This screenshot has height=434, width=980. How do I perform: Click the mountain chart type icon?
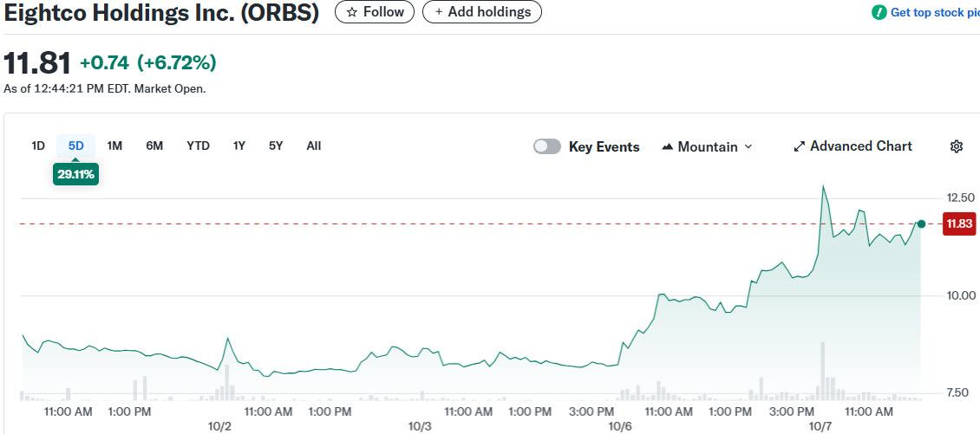click(667, 146)
